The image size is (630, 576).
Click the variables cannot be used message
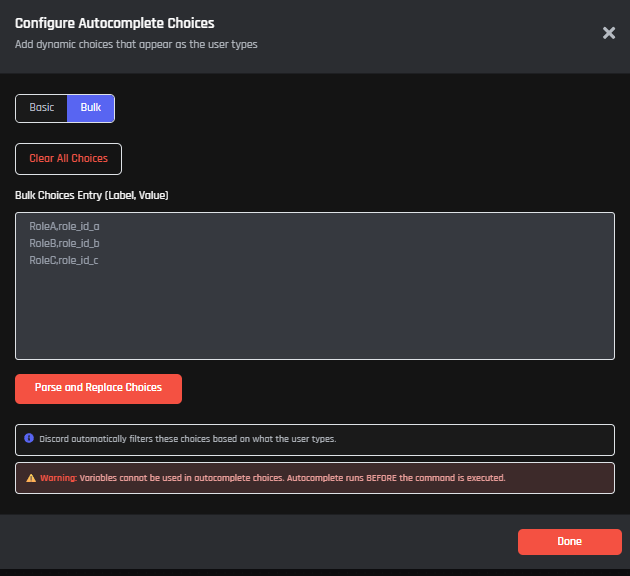click(292, 478)
